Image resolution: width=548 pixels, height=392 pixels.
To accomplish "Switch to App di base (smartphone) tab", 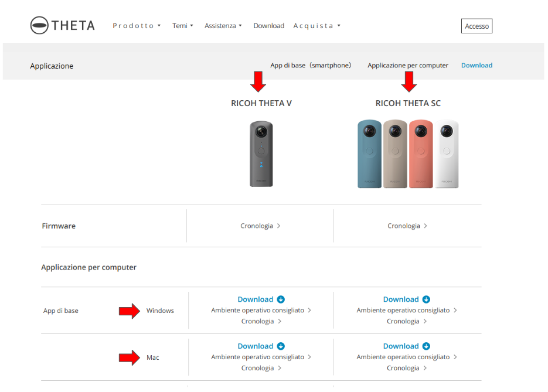I will coord(311,66).
